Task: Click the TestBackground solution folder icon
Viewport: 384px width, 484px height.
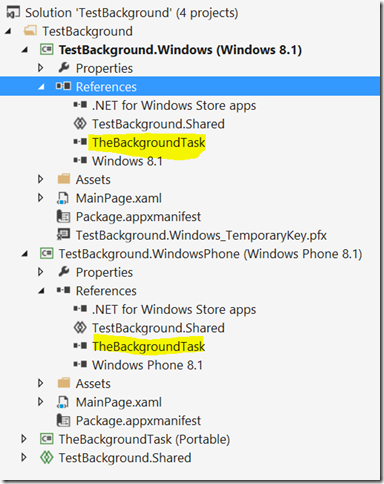Action: [x=30, y=31]
